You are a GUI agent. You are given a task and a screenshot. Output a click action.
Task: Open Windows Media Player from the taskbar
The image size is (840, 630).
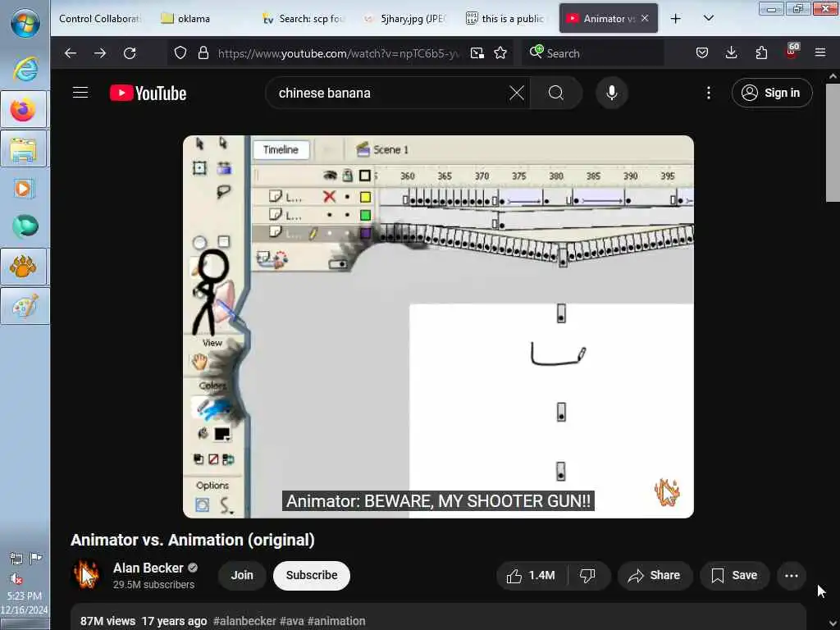[24, 189]
